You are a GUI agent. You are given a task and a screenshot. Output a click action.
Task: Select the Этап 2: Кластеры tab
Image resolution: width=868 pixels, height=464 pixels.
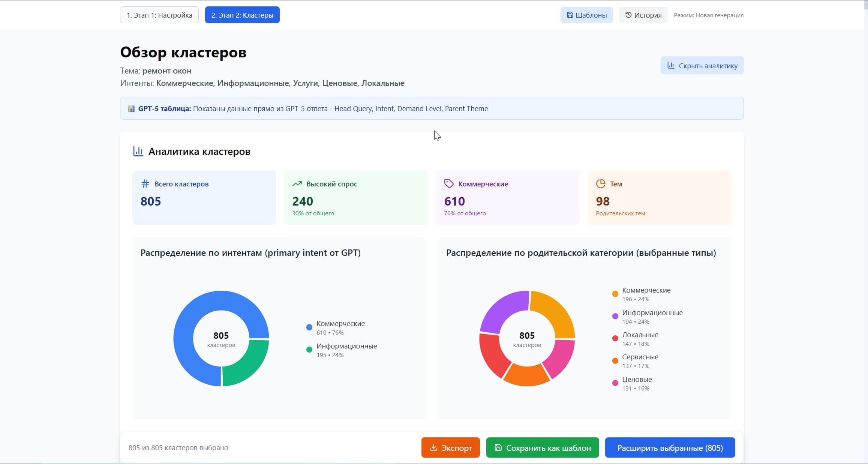(242, 15)
